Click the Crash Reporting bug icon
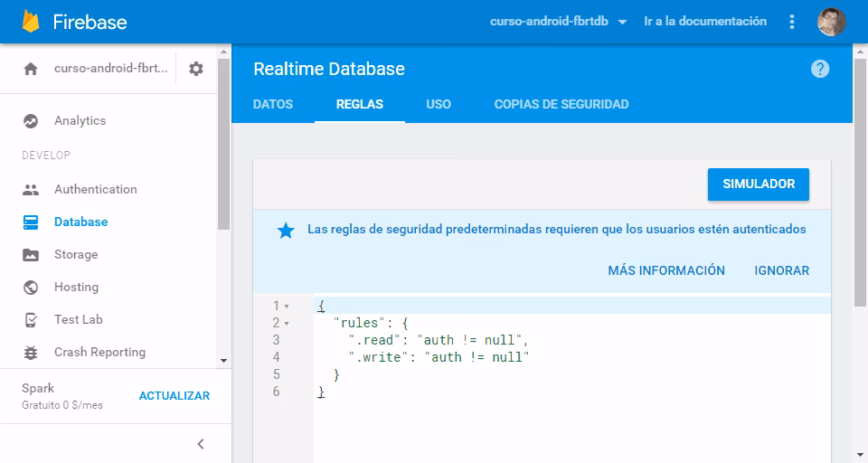 (x=31, y=353)
